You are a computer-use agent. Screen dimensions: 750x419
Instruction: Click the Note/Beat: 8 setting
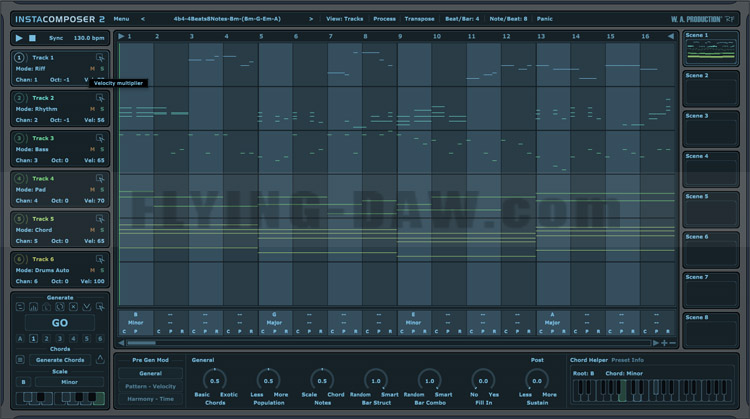pyautogui.click(x=508, y=19)
